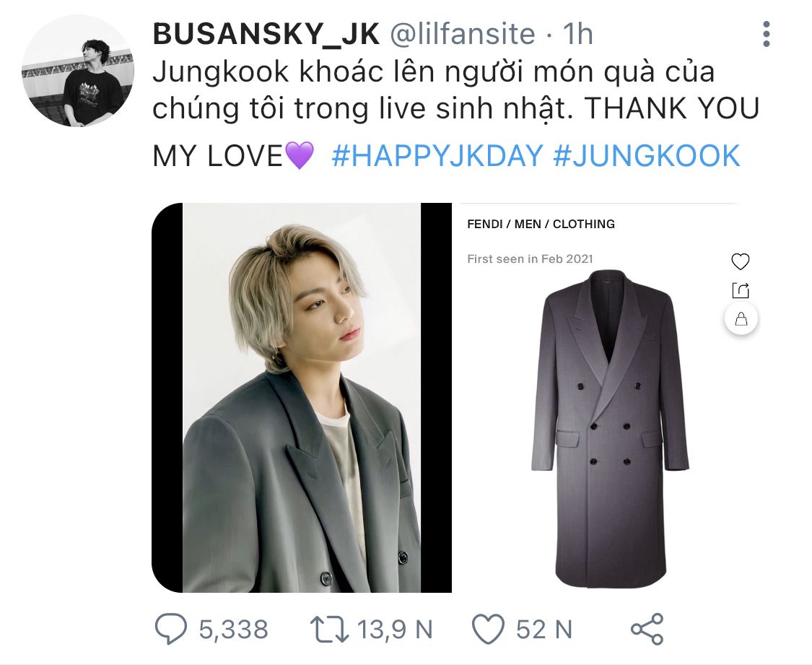Open the tweet's three-dot more options menu
This screenshot has height=665, width=812.
[767, 34]
